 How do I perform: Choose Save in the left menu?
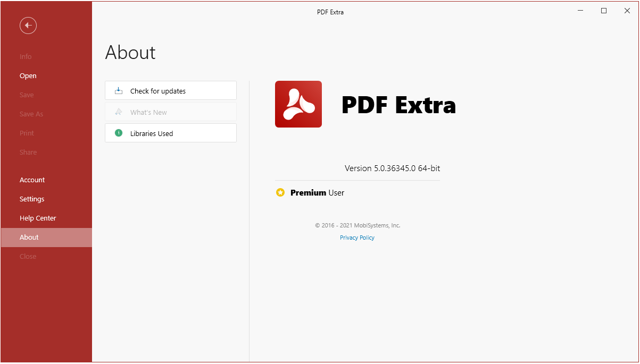coord(46,95)
